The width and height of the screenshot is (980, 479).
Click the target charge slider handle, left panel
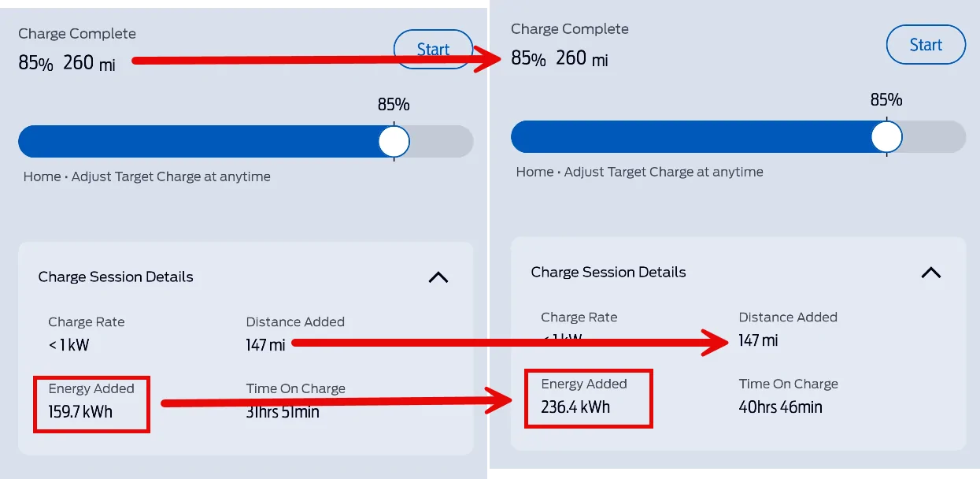[x=394, y=142]
